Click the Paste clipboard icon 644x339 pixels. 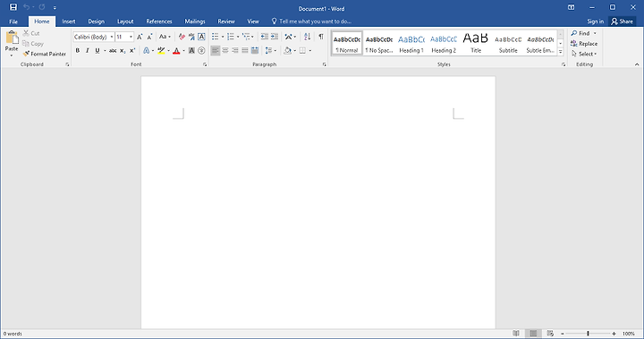pyautogui.click(x=12, y=38)
